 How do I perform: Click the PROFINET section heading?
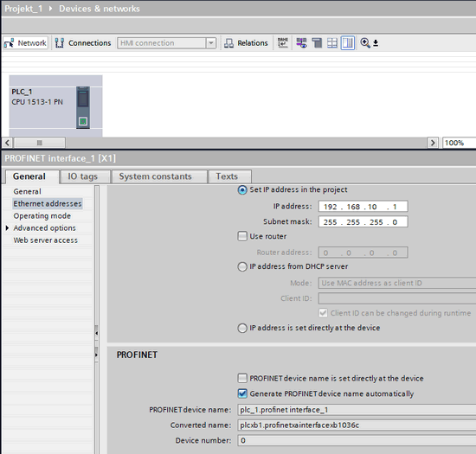[137, 355]
